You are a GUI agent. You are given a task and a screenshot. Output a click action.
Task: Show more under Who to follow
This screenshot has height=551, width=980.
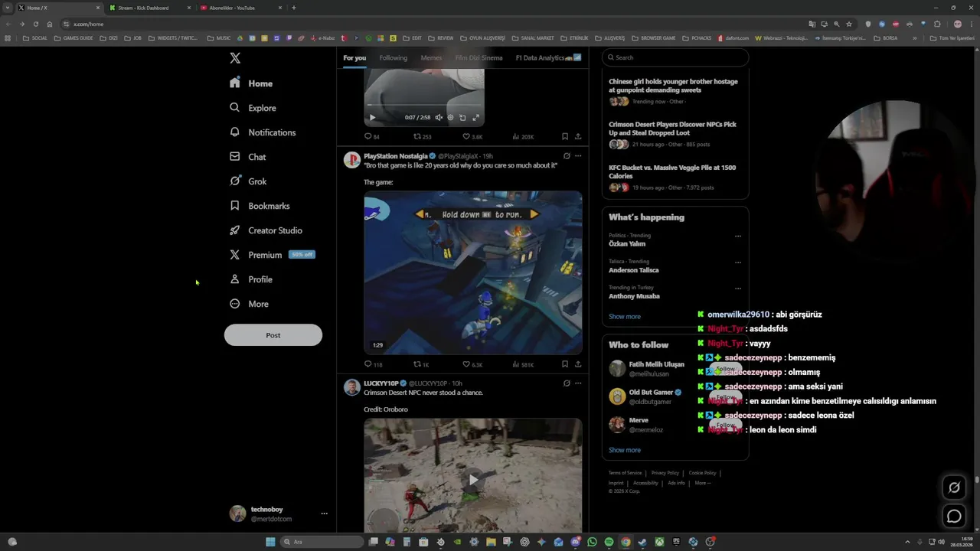[625, 450]
